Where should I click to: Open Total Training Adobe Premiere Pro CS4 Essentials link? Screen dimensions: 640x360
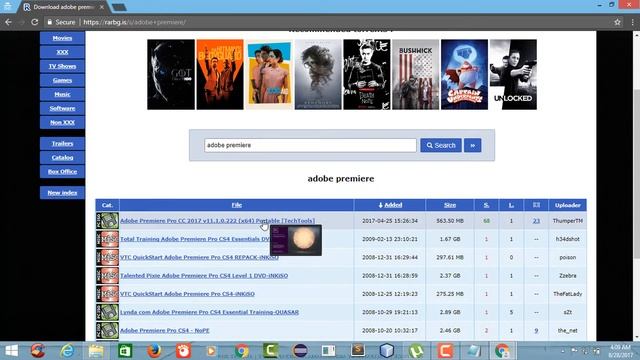point(195,239)
